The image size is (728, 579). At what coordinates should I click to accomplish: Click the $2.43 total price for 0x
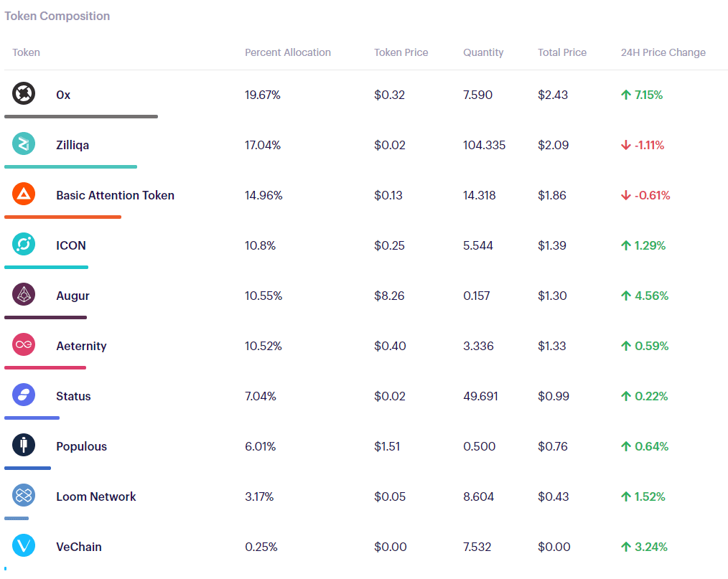[x=553, y=95]
